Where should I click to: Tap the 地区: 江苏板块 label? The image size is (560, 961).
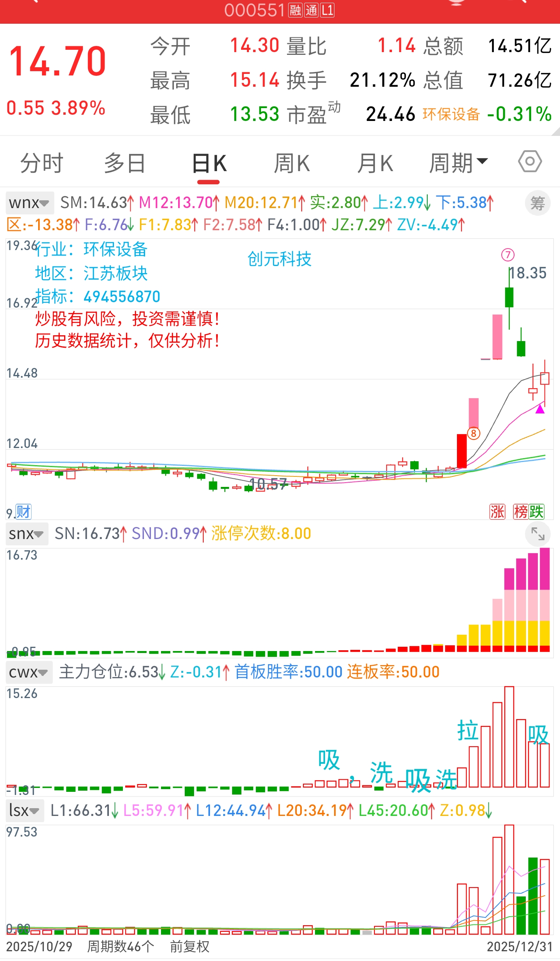[x=91, y=273]
